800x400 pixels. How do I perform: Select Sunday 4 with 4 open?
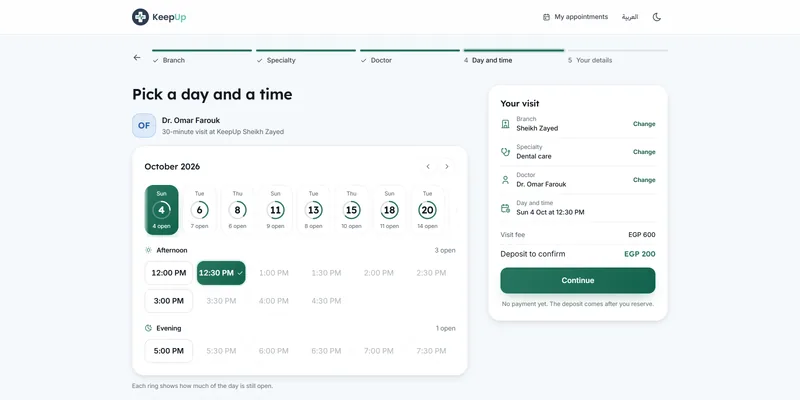161,210
